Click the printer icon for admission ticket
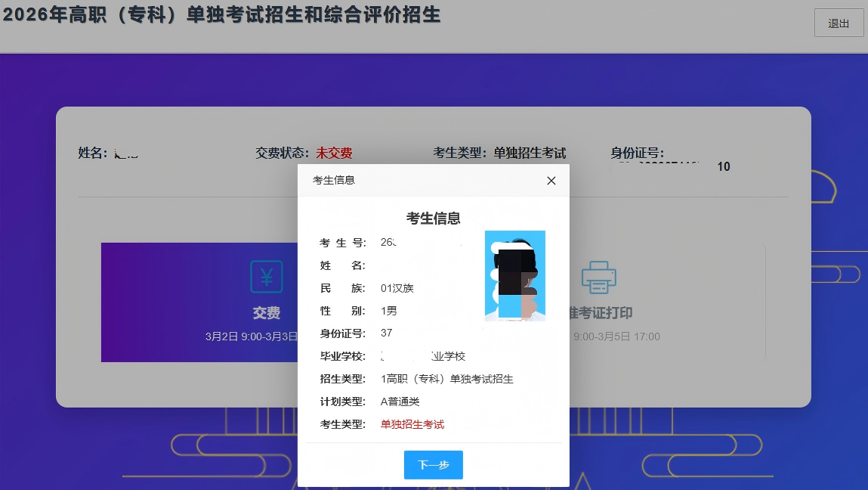Image resolution: width=868 pixels, height=490 pixels. [x=599, y=278]
